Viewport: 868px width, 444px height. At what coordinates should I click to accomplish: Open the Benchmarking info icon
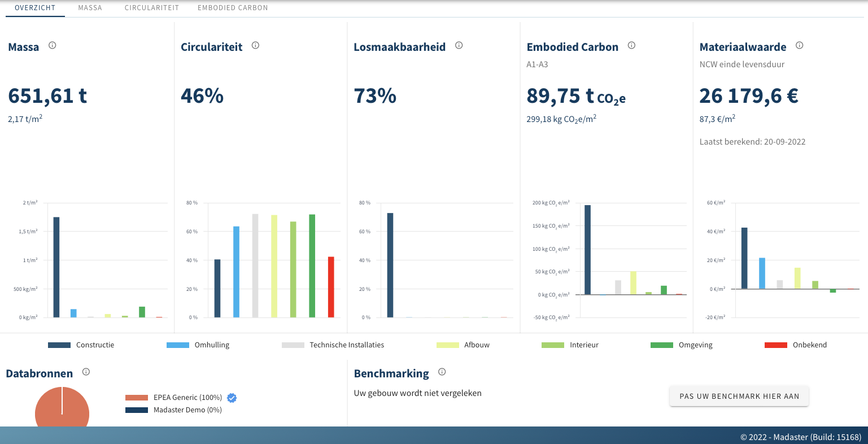(x=442, y=372)
